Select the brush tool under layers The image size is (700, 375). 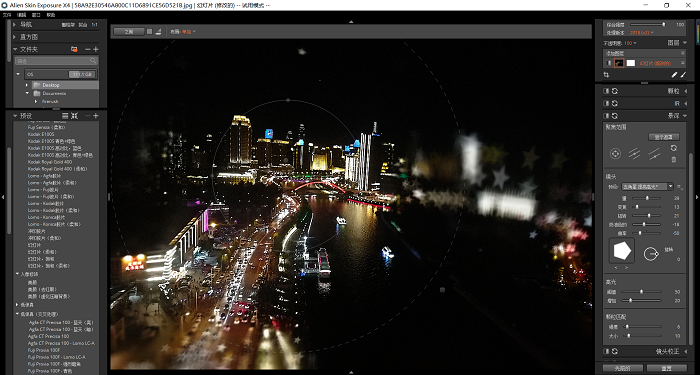683,75
